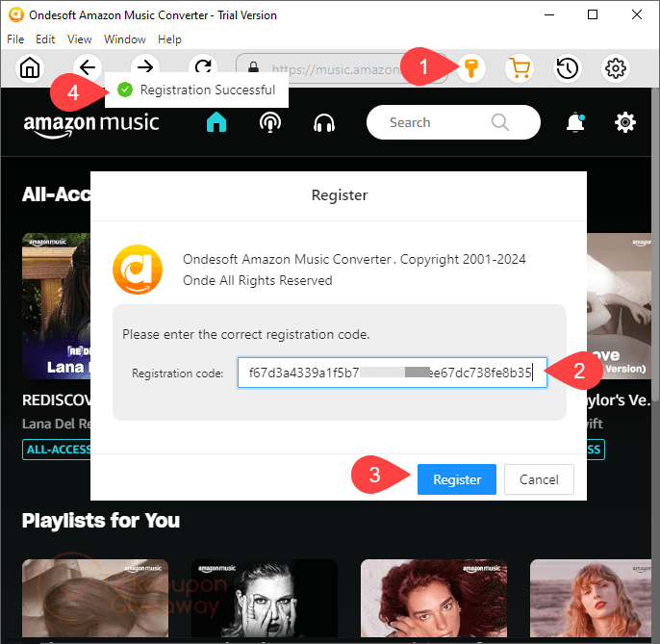Focus the Registration code field
Image resolution: width=660 pixels, height=644 pixels.
393,373
